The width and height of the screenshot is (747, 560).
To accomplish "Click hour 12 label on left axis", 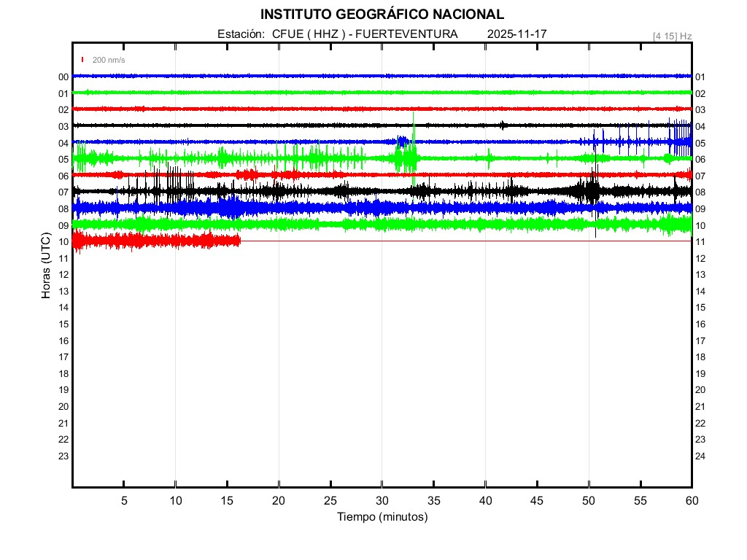I will (63, 275).
